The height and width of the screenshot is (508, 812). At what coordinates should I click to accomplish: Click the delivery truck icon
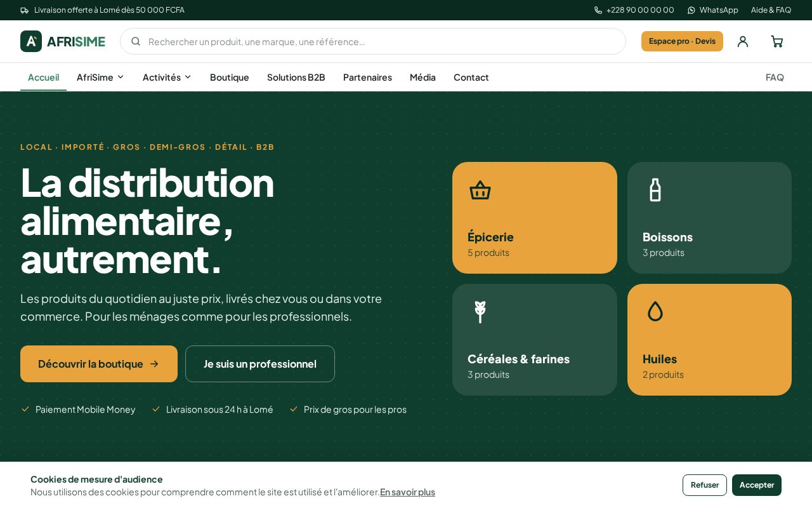pos(24,10)
